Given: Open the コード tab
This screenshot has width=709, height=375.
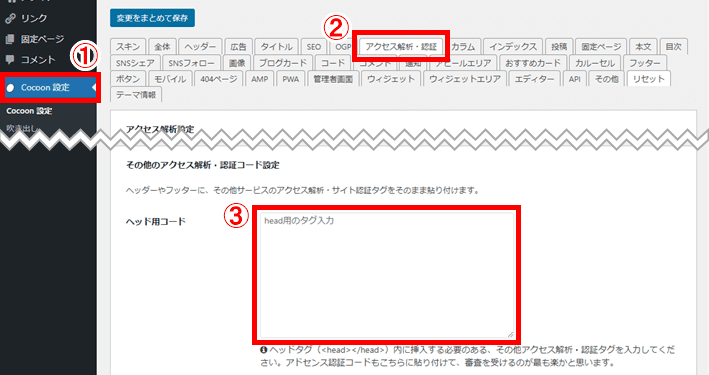Looking at the screenshot, I should 333,63.
